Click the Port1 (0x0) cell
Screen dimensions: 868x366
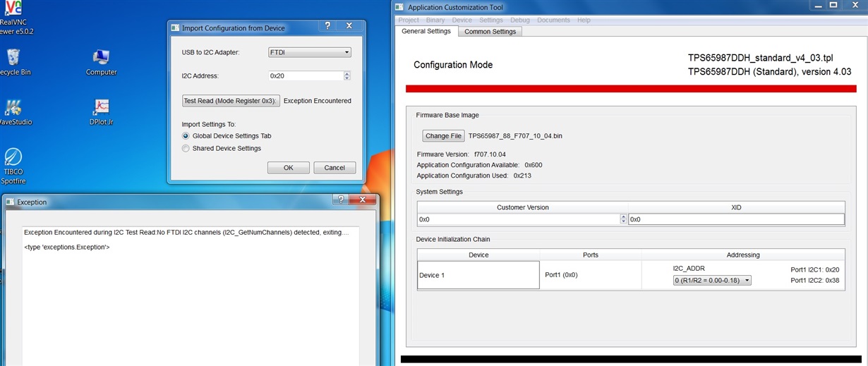(591, 275)
